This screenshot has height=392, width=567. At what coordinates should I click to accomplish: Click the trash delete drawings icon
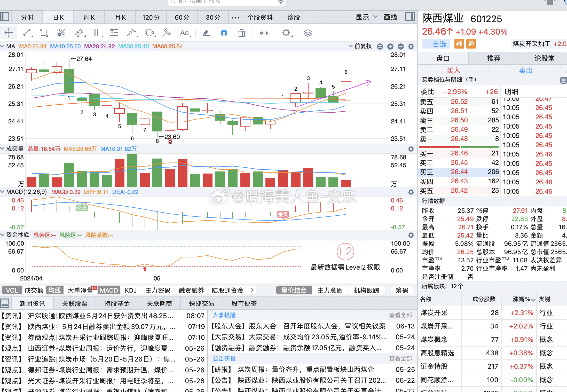pos(241,33)
